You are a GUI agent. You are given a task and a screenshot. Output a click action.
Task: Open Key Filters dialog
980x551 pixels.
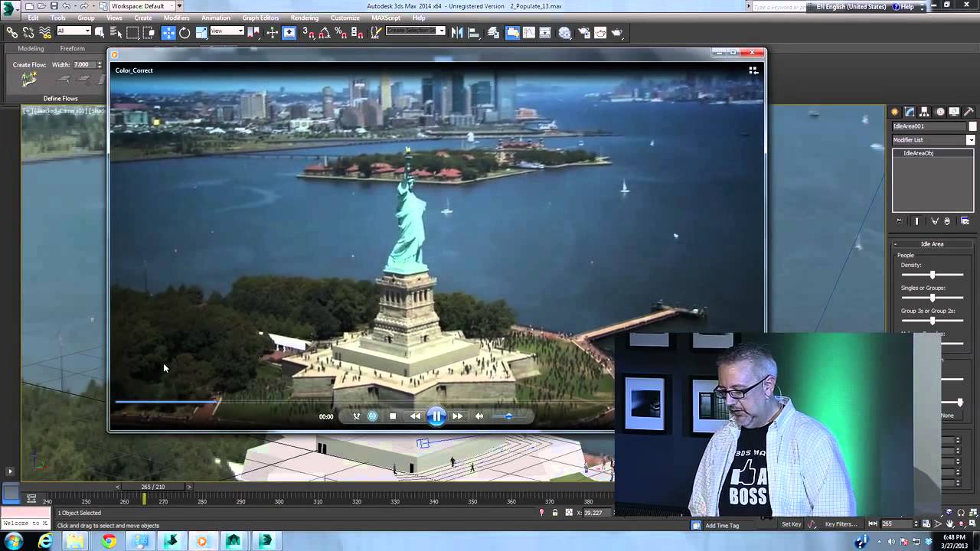click(841, 524)
